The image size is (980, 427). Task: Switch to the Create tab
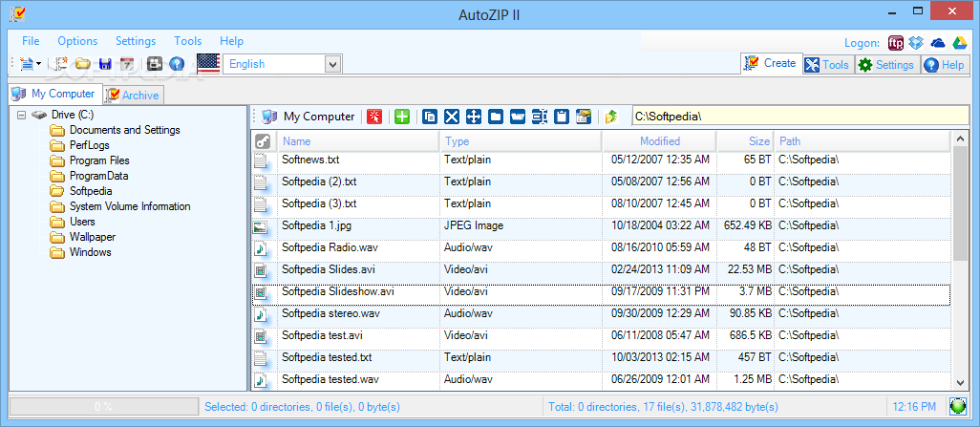pyautogui.click(x=772, y=63)
